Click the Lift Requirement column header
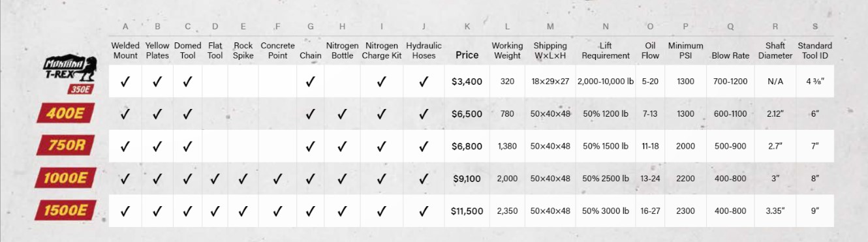This screenshot has height=242, width=868. pos(605,51)
